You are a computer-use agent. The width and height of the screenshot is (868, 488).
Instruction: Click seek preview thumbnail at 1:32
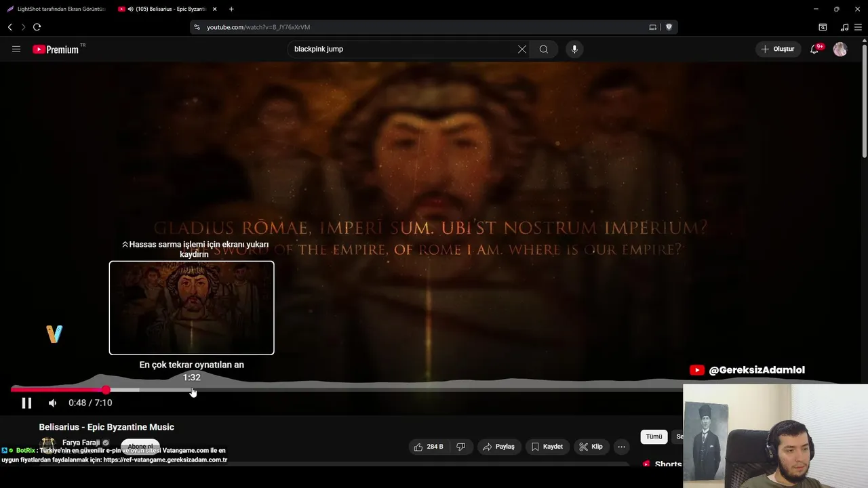pos(192,308)
